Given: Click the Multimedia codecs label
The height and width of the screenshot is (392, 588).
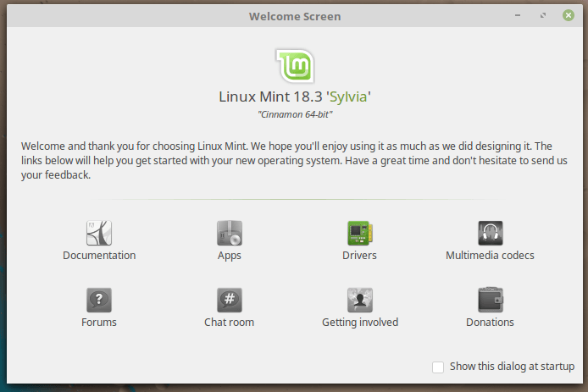Looking at the screenshot, I should coord(490,255).
